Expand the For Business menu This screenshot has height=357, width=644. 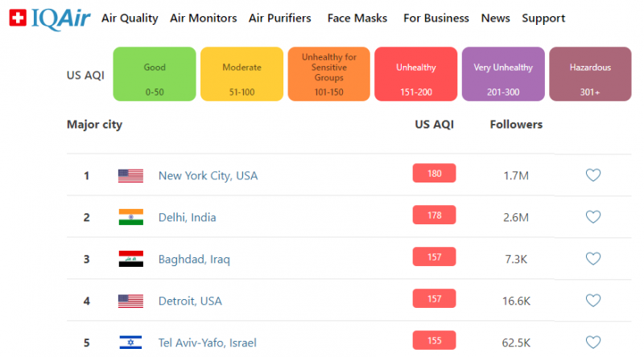click(x=436, y=18)
